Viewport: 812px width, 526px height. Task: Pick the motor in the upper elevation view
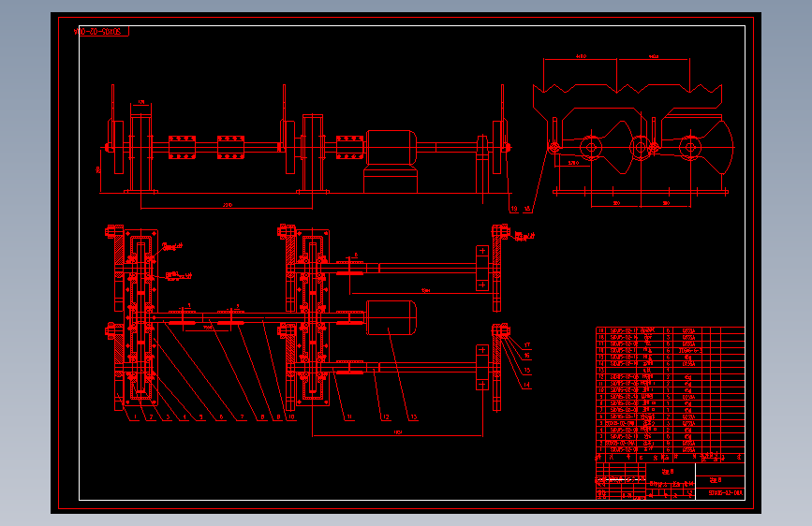391,148
